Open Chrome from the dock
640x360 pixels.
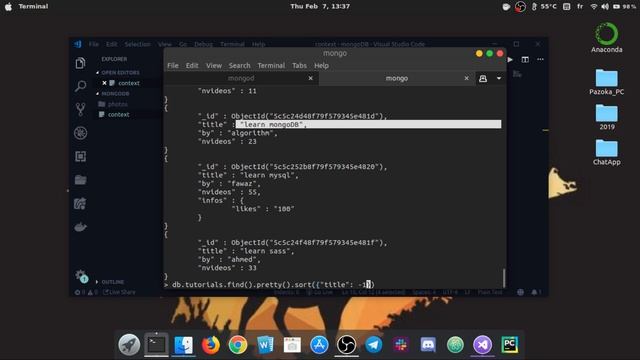point(238,345)
